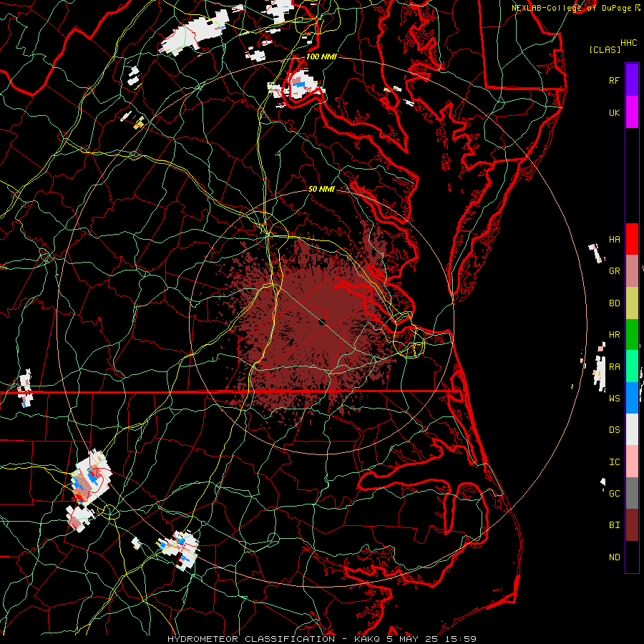Click the BD legend label
The height and width of the screenshot is (644, 644).
(615, 303)
